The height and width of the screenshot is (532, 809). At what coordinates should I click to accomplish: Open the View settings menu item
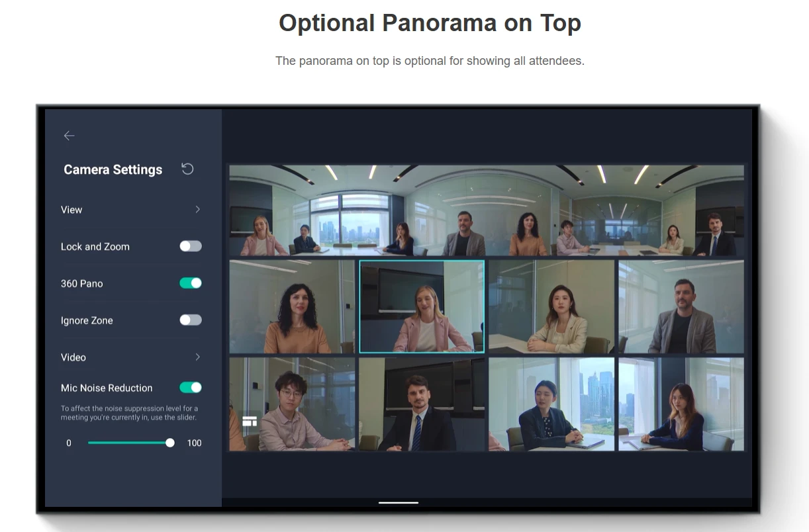coord(71,210)
